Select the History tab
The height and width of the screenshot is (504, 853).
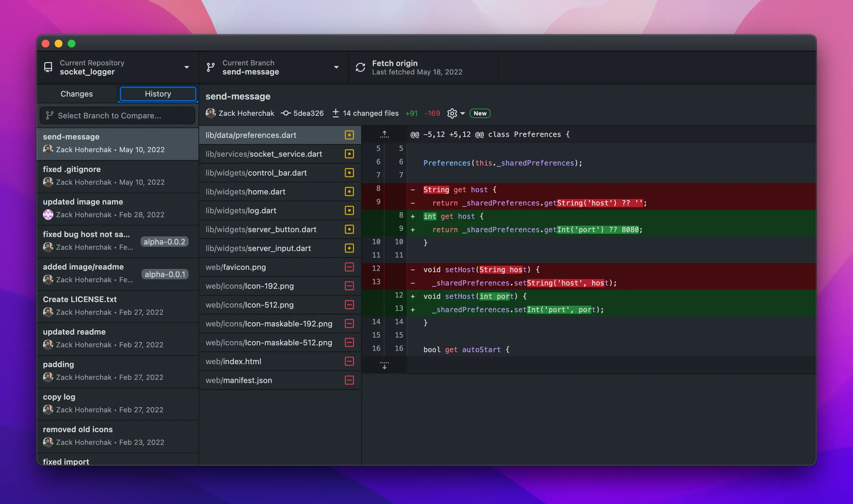tap(158, 94)
